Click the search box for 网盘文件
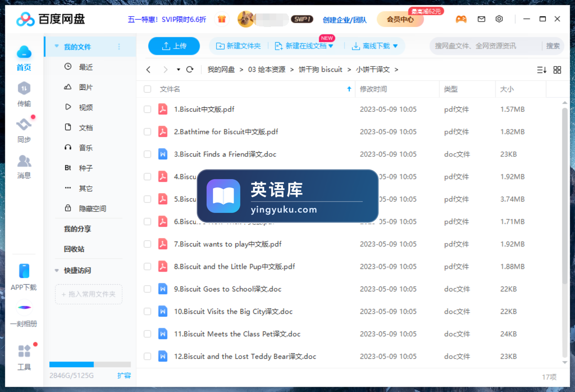Screen dimensions: 575x392 486,46
